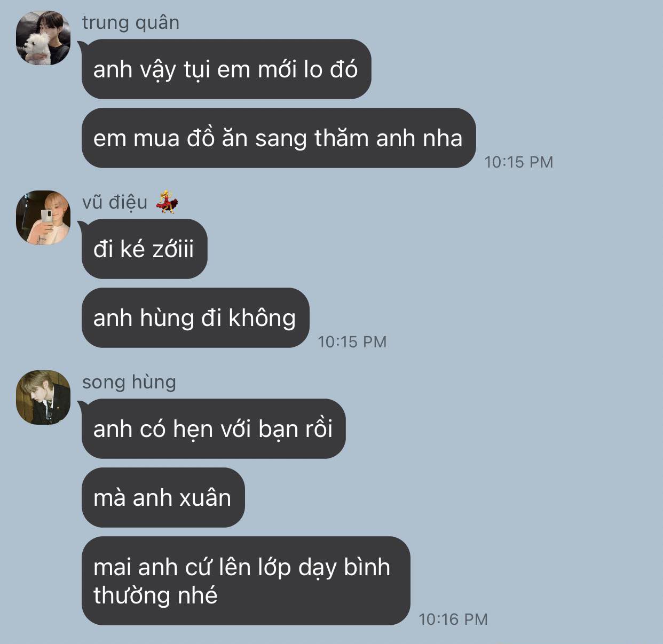Click the 10:16 PM timestamp

(453, 619)
